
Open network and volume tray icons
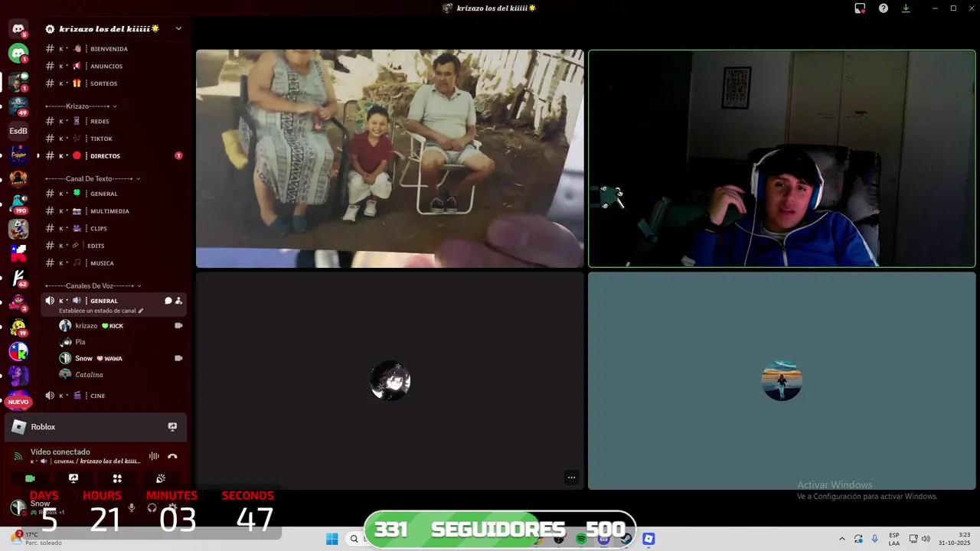click(919, 539)
